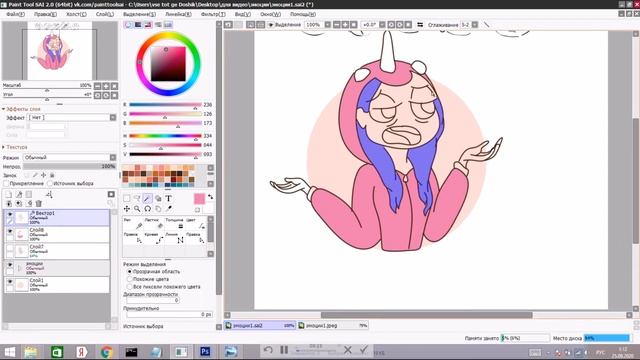Click the navigator thumbnail preview
Screen dimensions: 640x360
pyautogui.click(x=60, y=51)
